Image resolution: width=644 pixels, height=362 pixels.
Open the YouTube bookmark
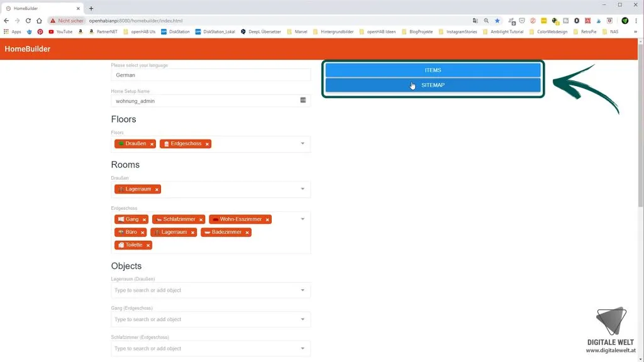coord(60,31)
